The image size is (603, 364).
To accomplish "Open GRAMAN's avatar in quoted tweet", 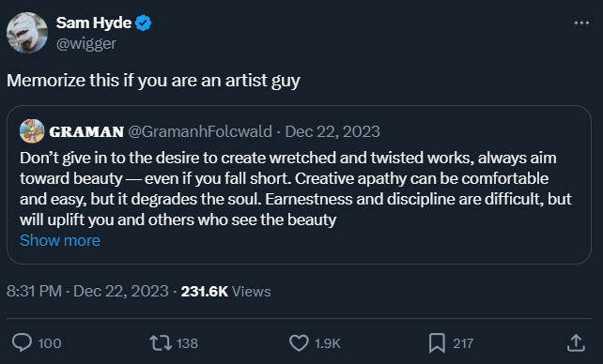I will [x=32, y=131].
